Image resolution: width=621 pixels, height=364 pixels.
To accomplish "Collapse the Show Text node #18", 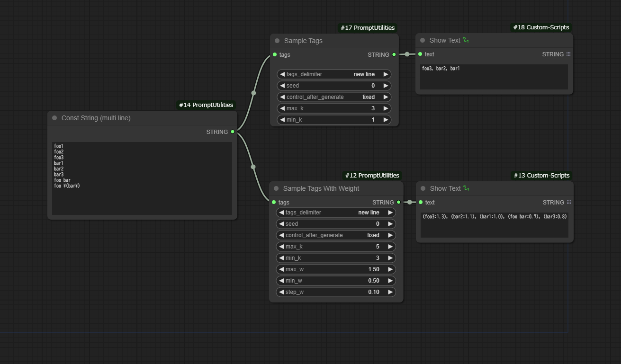I will coord(423,40).
